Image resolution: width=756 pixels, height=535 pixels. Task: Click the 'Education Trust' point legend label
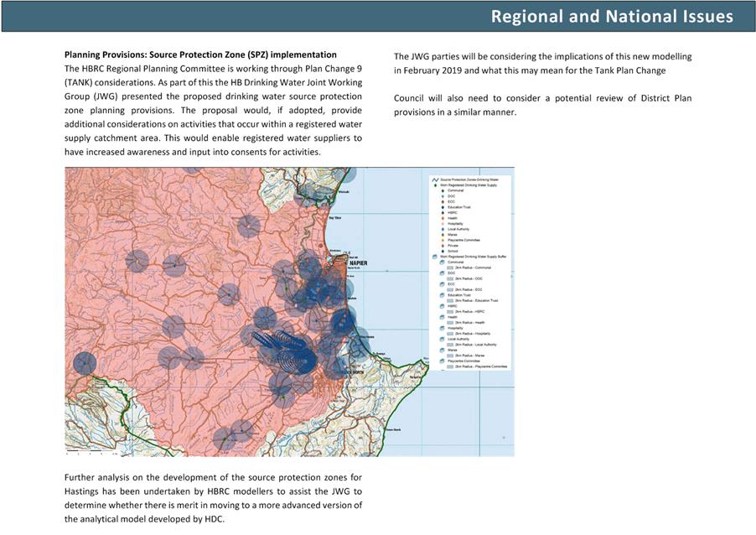(x=459, y=207)
